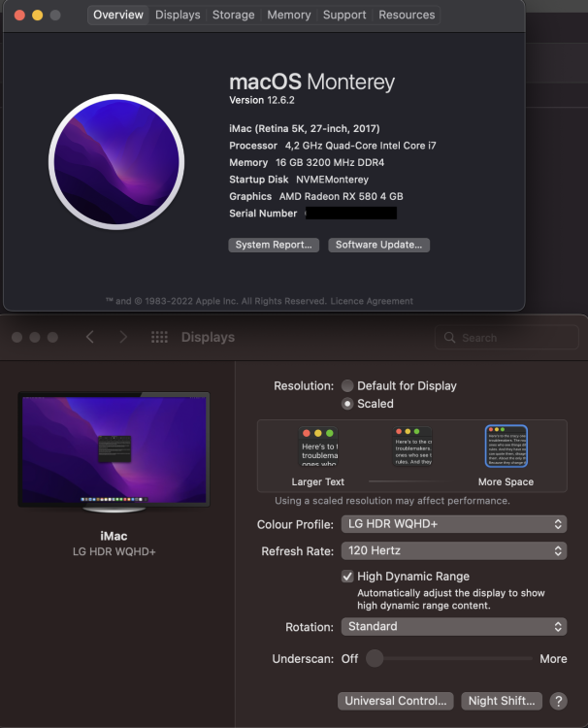The width and height of the screenshot is (588, 728).
Task: Select the Larger Text resolution thumbnail
Action: point(318,447)
